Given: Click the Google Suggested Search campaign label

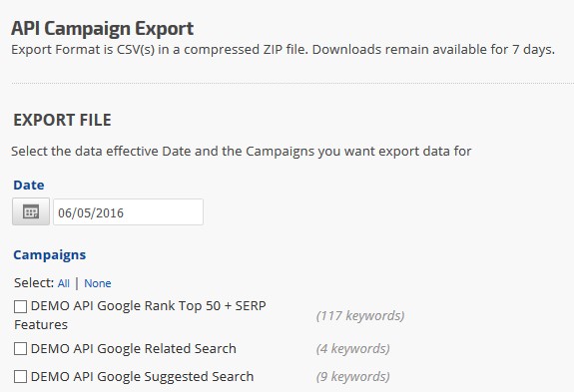Looking at the screenshot, I should pos(142,377).
